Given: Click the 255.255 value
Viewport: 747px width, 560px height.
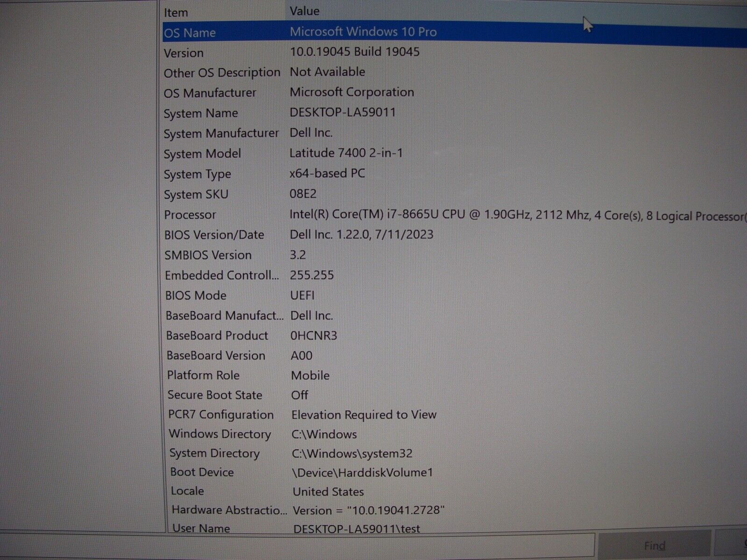Looking at the screenshot, I should [312, 275].
